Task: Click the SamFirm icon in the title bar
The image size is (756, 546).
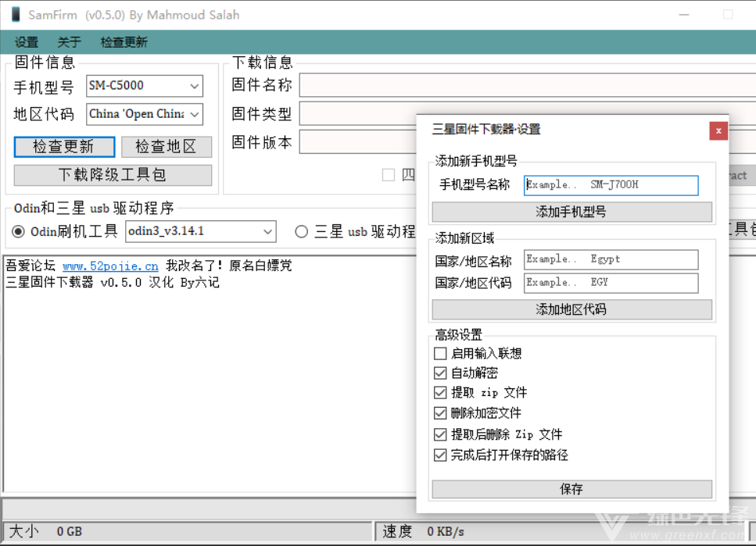Action: click(x=14, y=14)
